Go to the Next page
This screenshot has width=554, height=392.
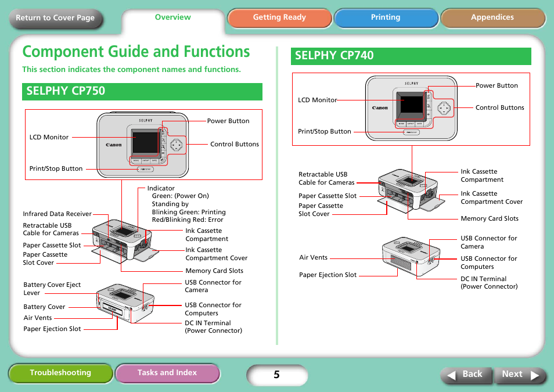pyautogui.click(x=520, y=375)
